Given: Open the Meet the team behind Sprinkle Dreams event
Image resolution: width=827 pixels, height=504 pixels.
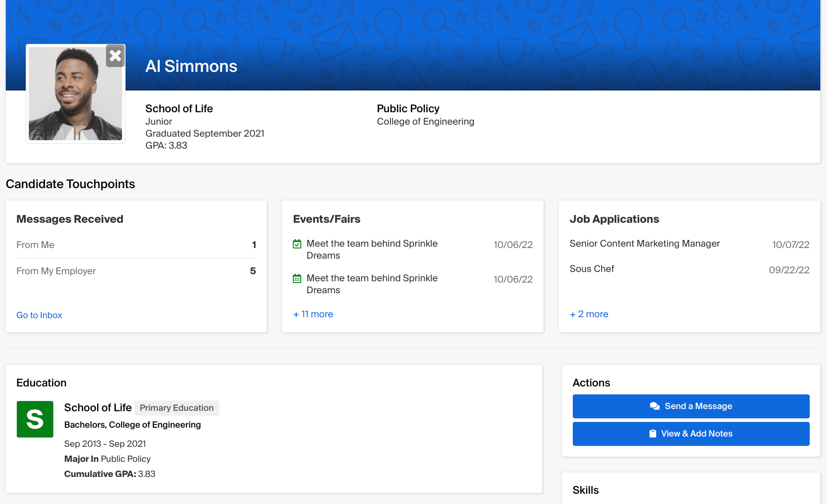Looking at the screenshot, I should coord(372,249).
